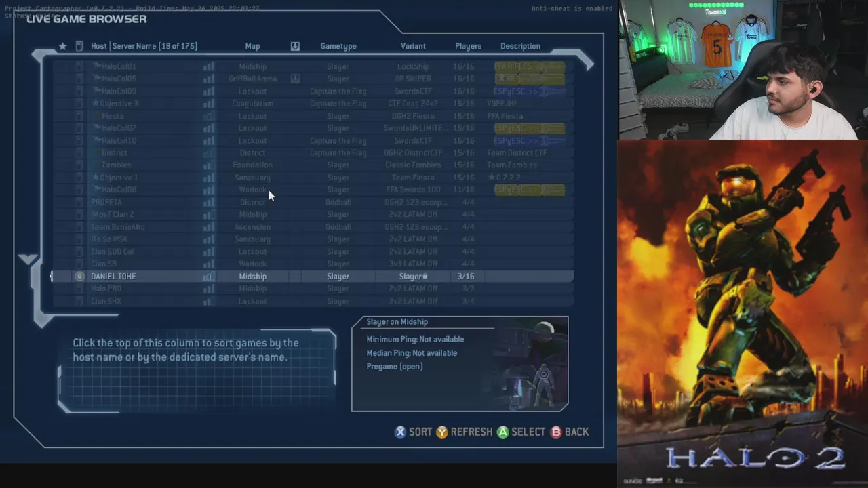Click the Description column header
Screen dimensions: 868x488
[520, 46]
